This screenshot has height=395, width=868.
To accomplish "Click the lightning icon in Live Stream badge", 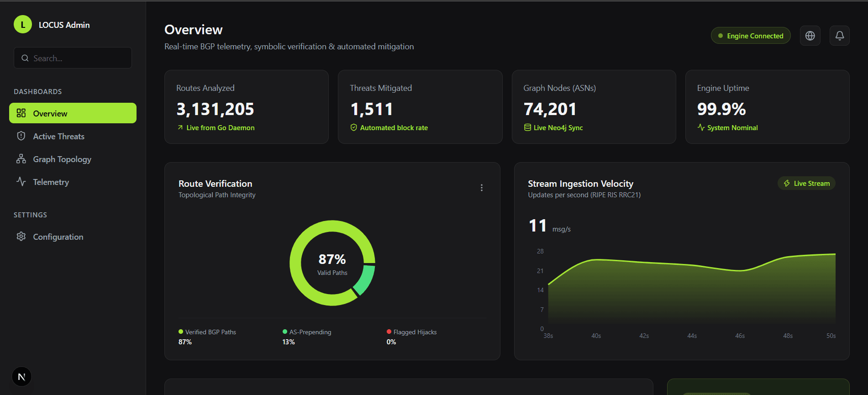I will click(787, 183).
